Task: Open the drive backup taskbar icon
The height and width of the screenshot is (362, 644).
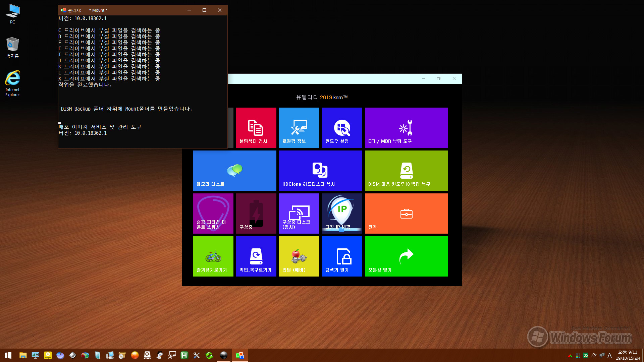Action: [147, 355]
